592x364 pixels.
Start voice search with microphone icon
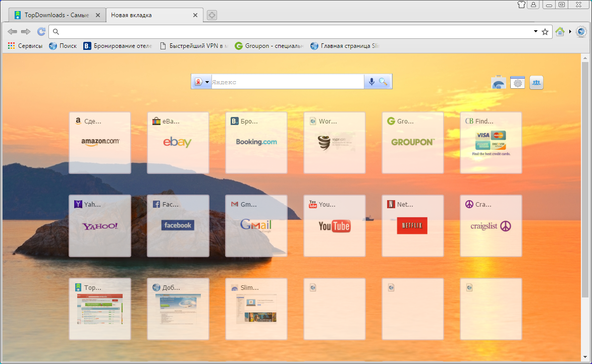click(x=371, y=82)
